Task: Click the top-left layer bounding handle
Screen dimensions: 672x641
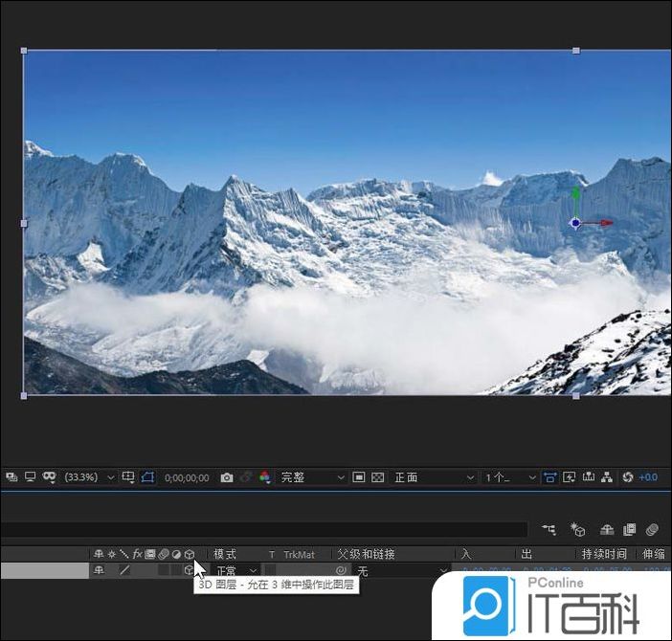Action: point(24,51)
